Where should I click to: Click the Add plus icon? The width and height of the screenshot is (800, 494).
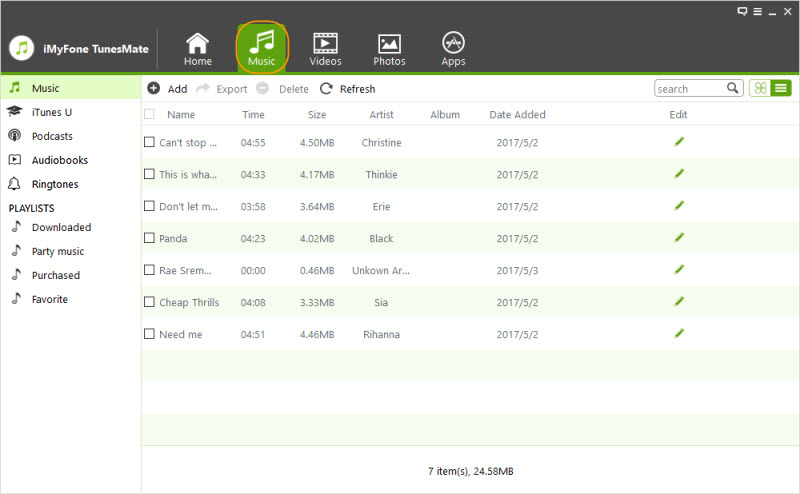[x=154, y=88]
